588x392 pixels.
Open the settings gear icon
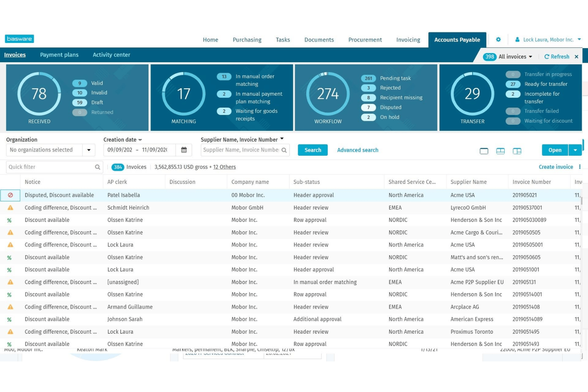[498, 39]
